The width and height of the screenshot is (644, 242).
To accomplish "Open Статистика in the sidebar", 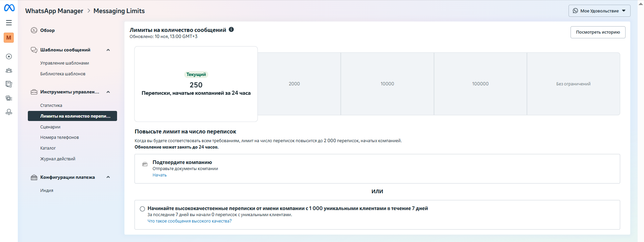I will point(51,106).
